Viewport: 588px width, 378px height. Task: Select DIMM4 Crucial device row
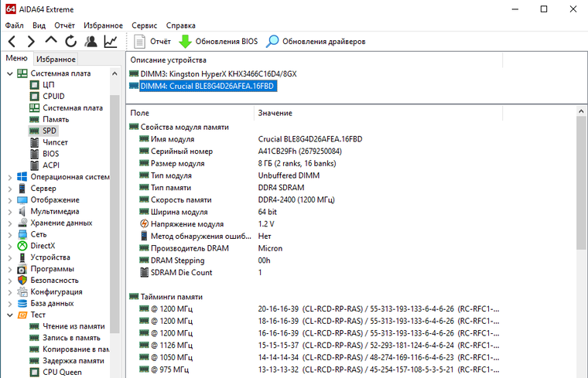pyautogui.click(x=208, y=86)
